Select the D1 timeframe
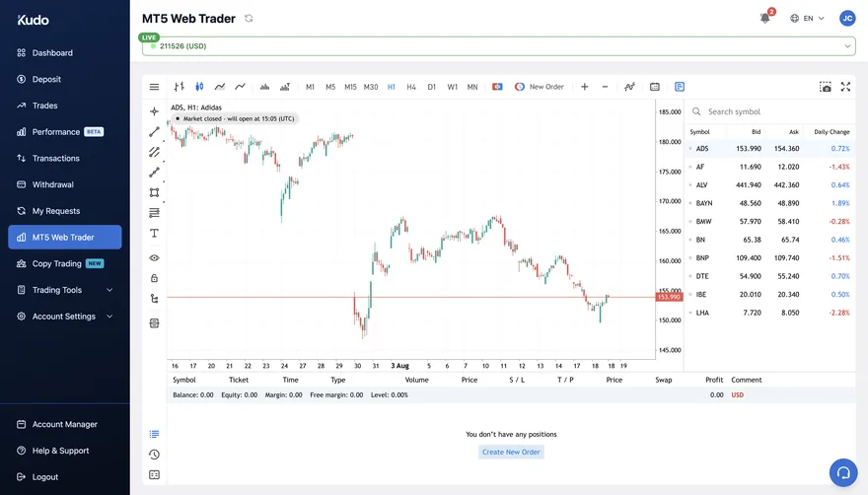868x495 pixels. pyautogui.click(x=432, y=87)
